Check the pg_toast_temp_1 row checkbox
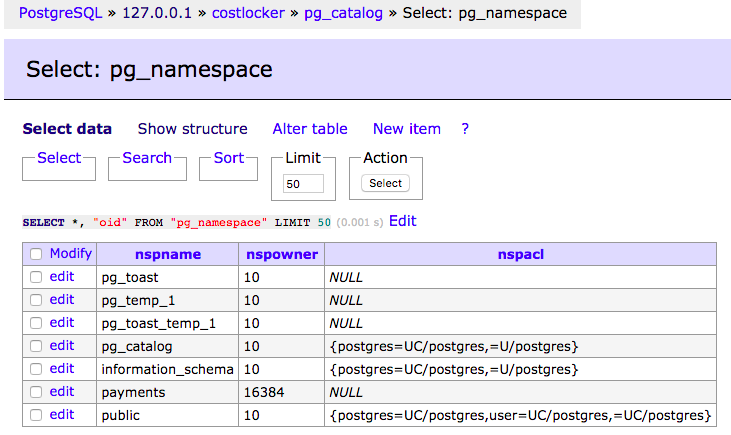Screen dimensions: 731x435 pyautogui.click(x=36, y=323)
